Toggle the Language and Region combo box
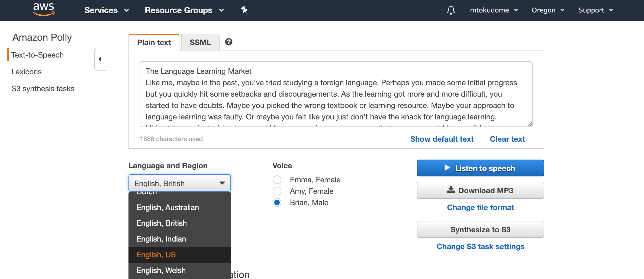644x279 pixels. pyautogui.click(x=180, y=183)
